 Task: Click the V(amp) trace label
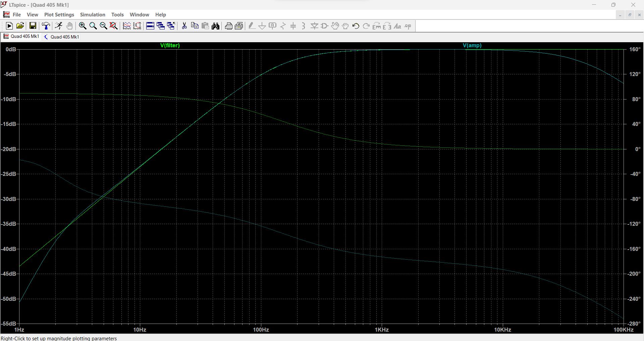pyautogui.click(x=472, y=45)
